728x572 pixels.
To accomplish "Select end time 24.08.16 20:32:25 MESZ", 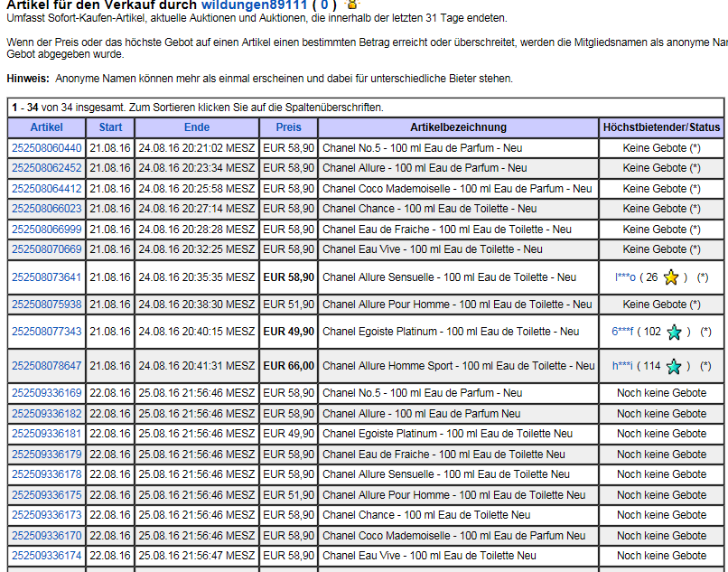I will click(197, 249).
